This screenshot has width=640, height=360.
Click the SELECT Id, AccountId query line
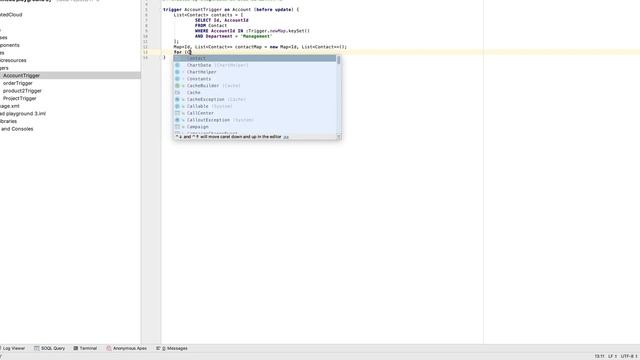(222, 20)
